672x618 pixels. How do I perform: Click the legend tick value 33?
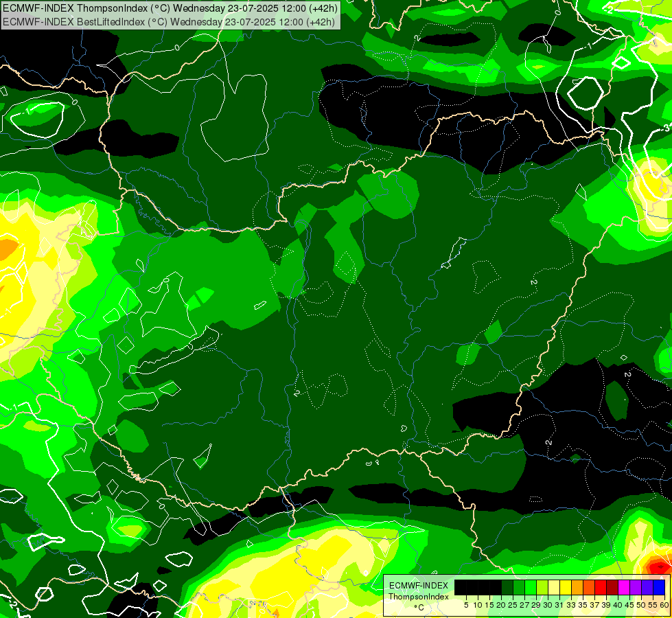click(x=571, y=605)
